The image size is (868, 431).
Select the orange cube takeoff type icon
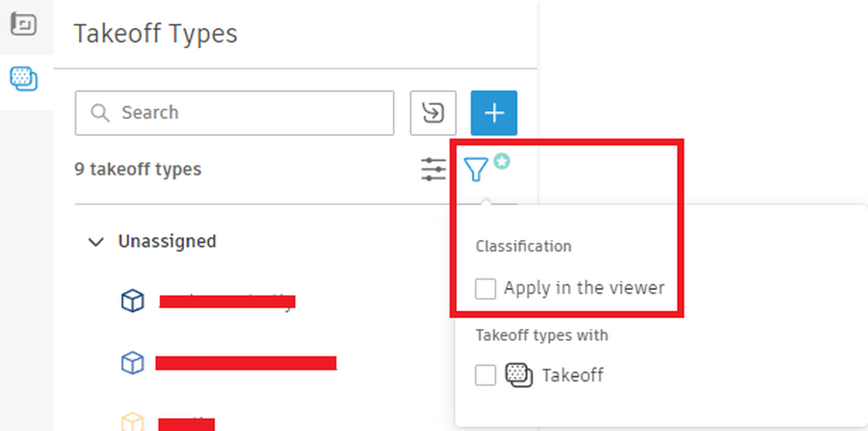coord(132,421)
